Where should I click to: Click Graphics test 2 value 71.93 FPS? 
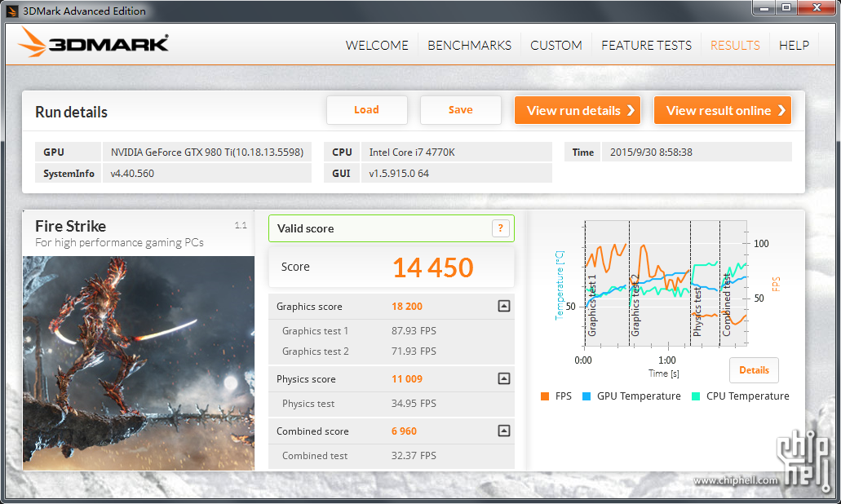(414, 351)
